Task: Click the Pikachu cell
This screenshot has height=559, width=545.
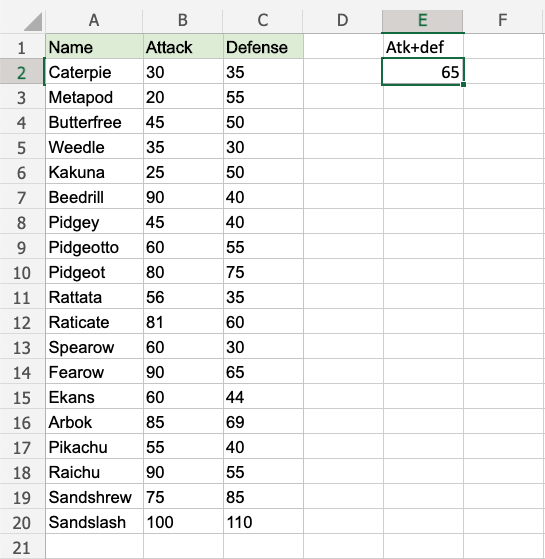Action: coord(94,447)
